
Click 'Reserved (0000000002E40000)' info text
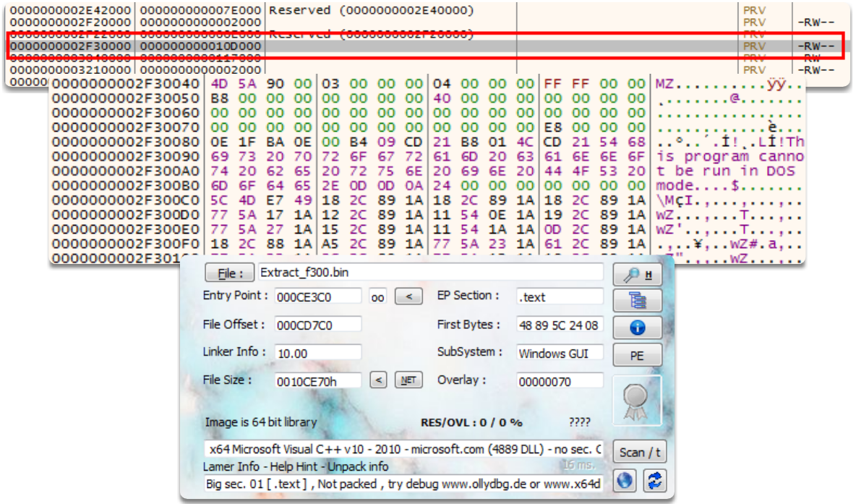[371, 10]
